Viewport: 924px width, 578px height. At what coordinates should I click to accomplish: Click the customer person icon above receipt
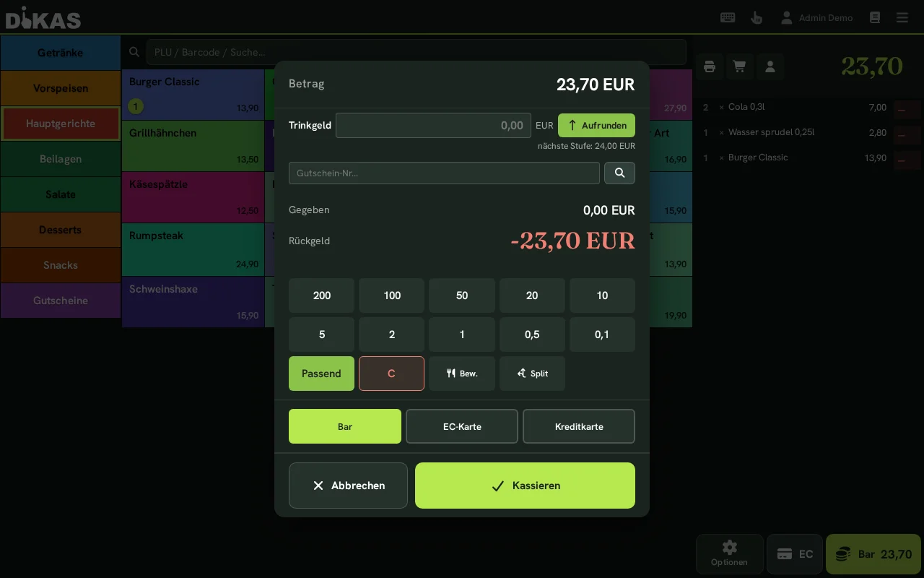coord(770,66)
